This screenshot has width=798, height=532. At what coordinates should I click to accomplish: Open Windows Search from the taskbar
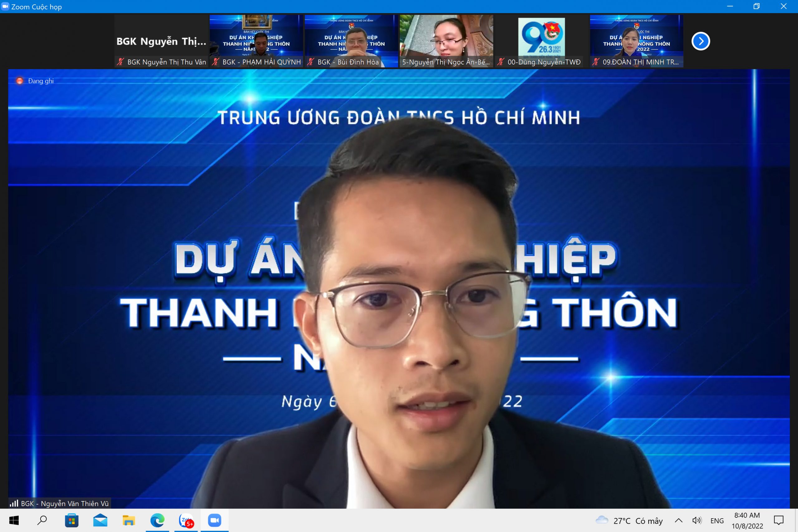click(x=42, y=520)
